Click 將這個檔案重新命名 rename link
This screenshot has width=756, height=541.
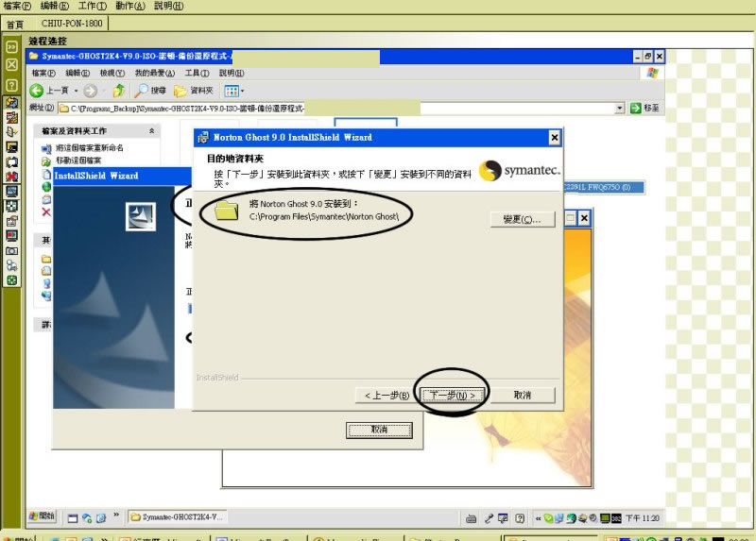point(90,148)
